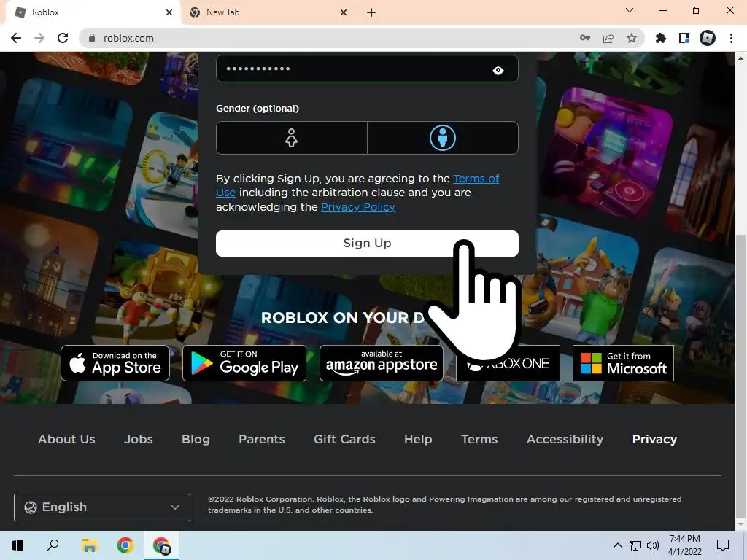Open the Google Play store badge

(244, 363)
